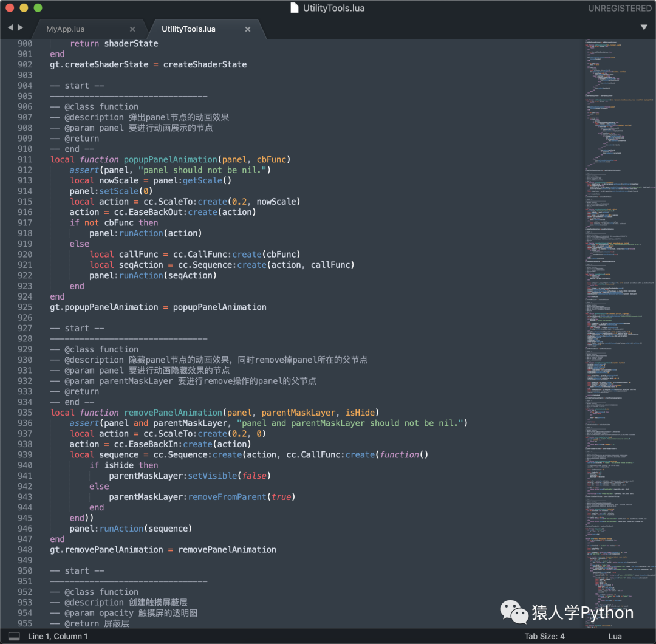
Task: Click the UNREGISTERED label in the title bar
Action: (x=620, y=9)
